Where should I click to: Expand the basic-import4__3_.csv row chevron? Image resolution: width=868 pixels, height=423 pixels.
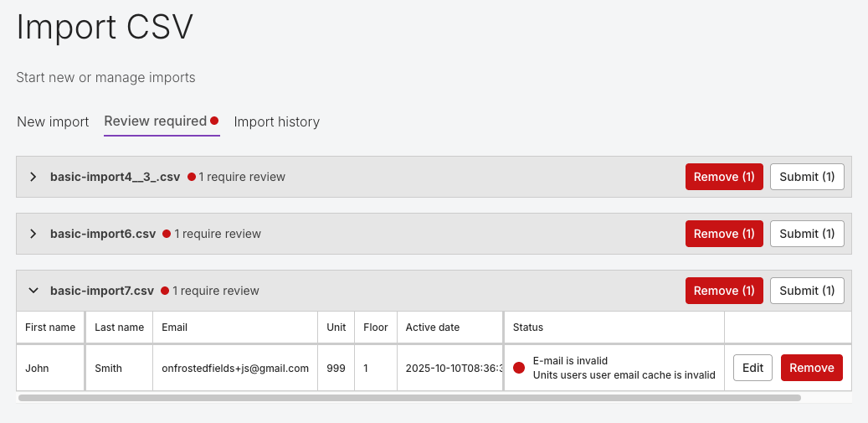[x=33, y=177]
